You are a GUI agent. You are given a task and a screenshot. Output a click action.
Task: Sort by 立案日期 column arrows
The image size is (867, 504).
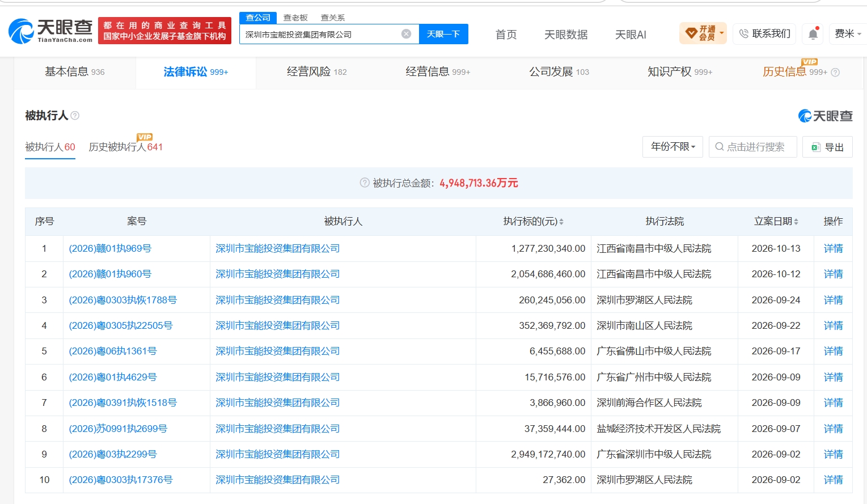pos(796,222)
